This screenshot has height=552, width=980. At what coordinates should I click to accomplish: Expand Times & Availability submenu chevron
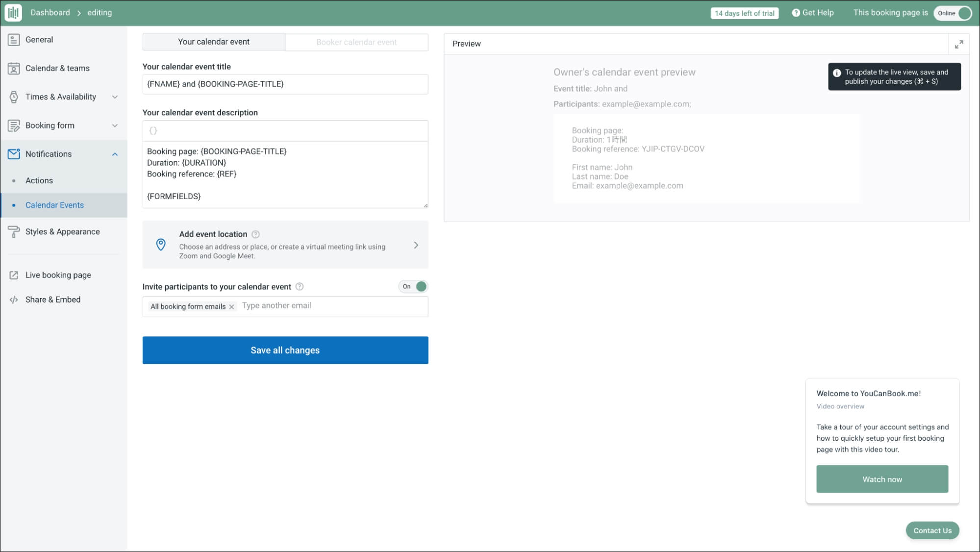click(x=115, y=97)
